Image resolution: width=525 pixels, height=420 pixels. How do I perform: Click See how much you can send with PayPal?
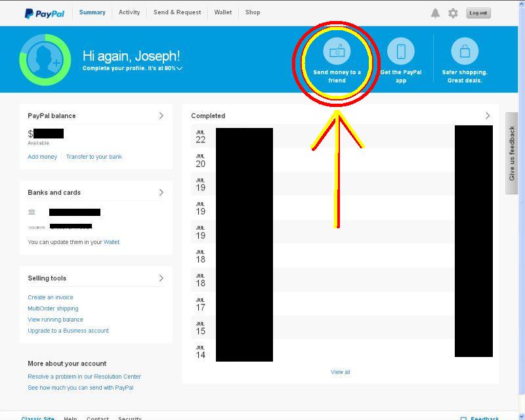[81, 387]
